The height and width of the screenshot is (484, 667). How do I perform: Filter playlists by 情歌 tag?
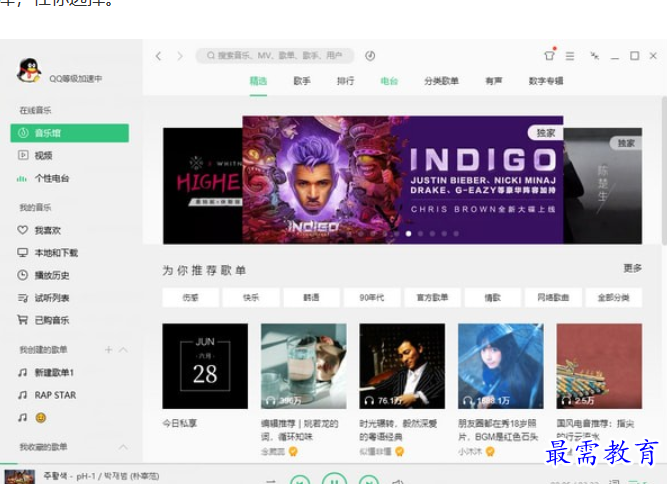(x=493, y=297)
